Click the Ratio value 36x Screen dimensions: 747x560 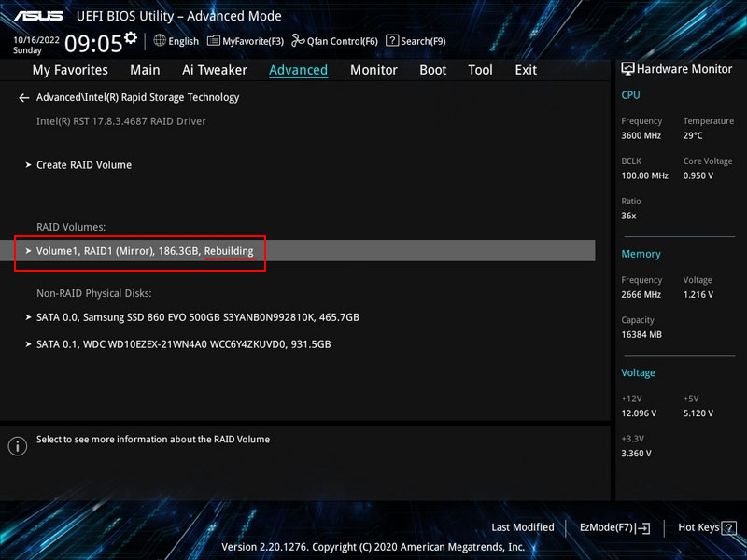point(628,216)
